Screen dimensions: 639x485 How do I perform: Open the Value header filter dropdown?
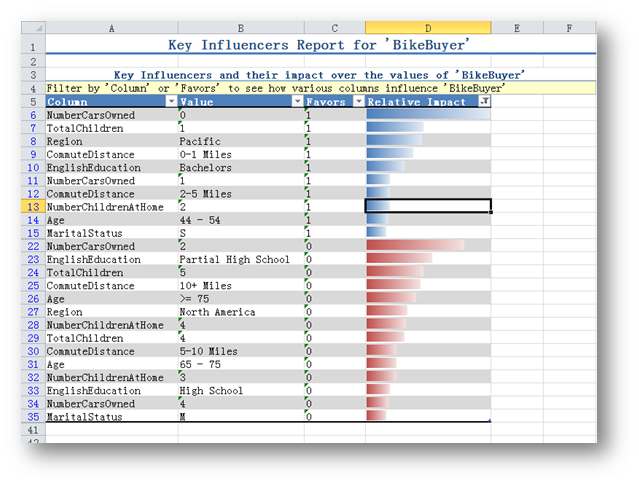click(296, 102)
